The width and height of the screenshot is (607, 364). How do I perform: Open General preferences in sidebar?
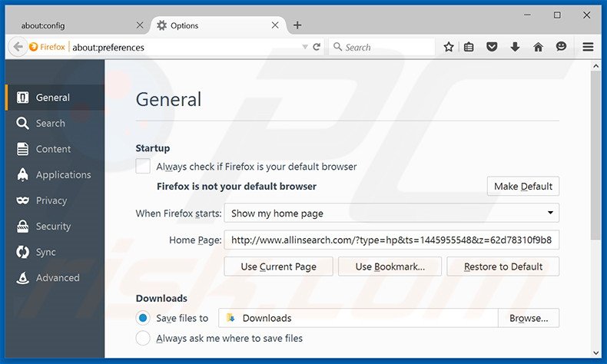(55, 98)
